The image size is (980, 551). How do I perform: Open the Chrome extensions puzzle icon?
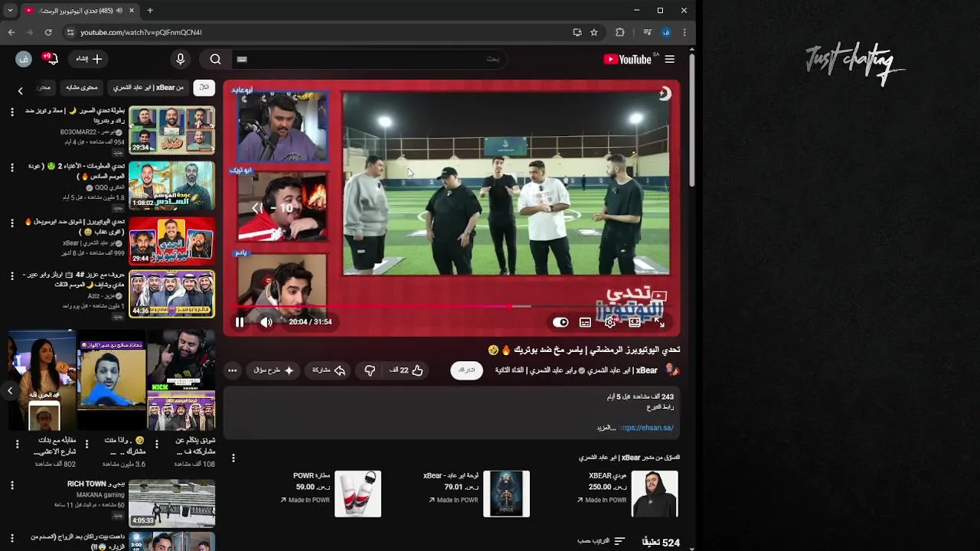click(620, 32)
